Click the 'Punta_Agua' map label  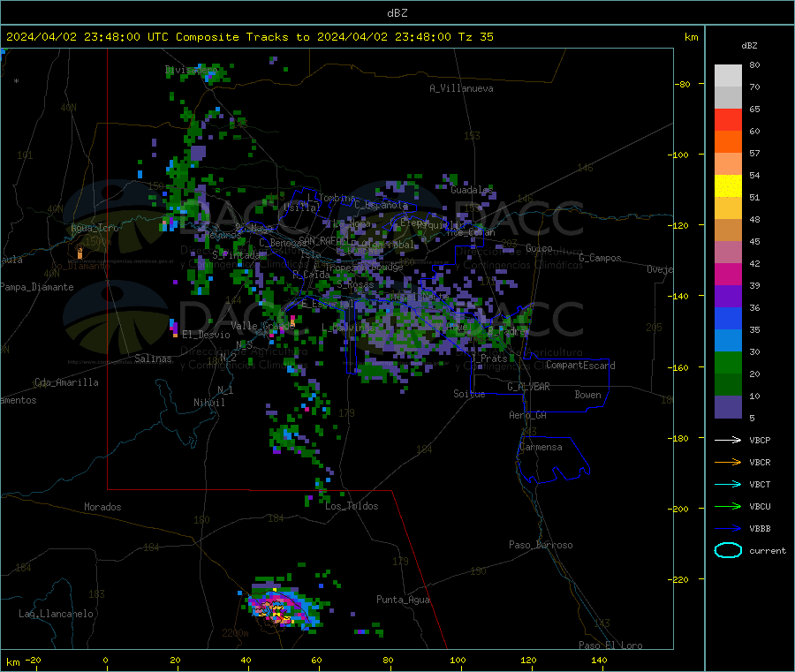point(403,600)
